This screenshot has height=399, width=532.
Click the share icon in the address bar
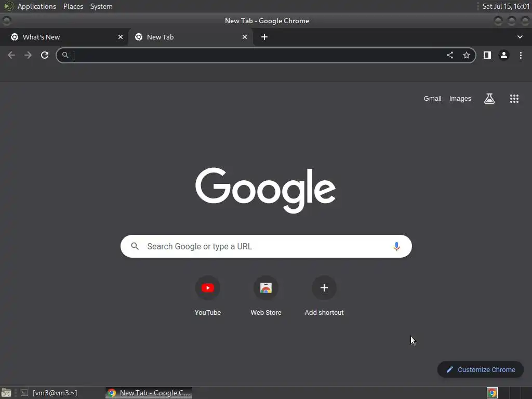(x=450, y=55)
